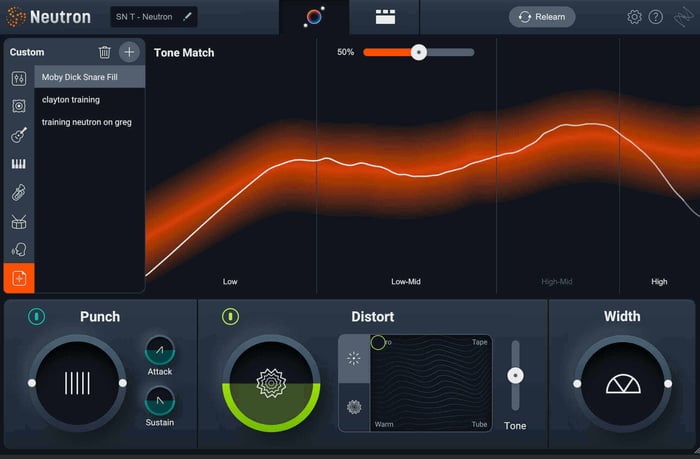Viewport: 700px width, 459px height.
Task: Click the Punch amount dial
Action: [x=77, y=383]
